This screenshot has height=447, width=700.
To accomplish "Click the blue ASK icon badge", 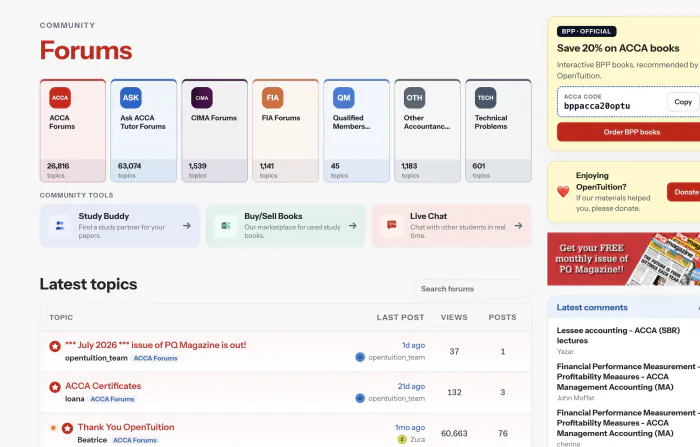I will (131, 98).
